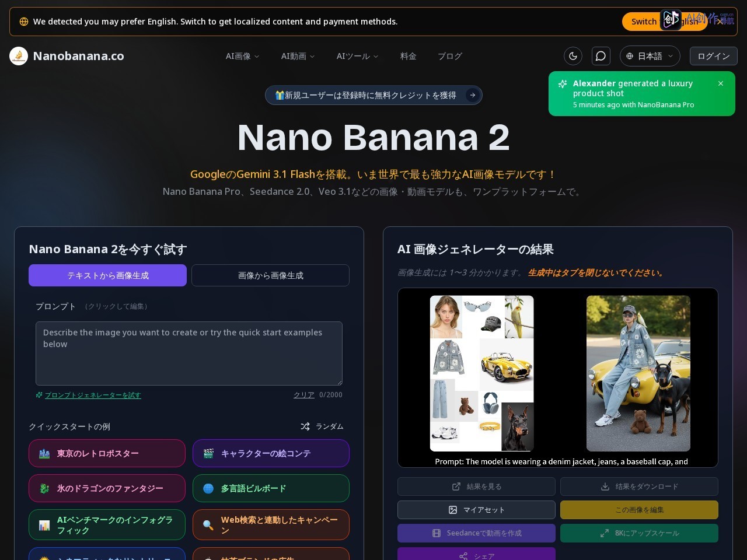The image size is (747, 560).
Task: Expand the AI動画 menu
Action: pyautogui.click(x=298, y=56)
